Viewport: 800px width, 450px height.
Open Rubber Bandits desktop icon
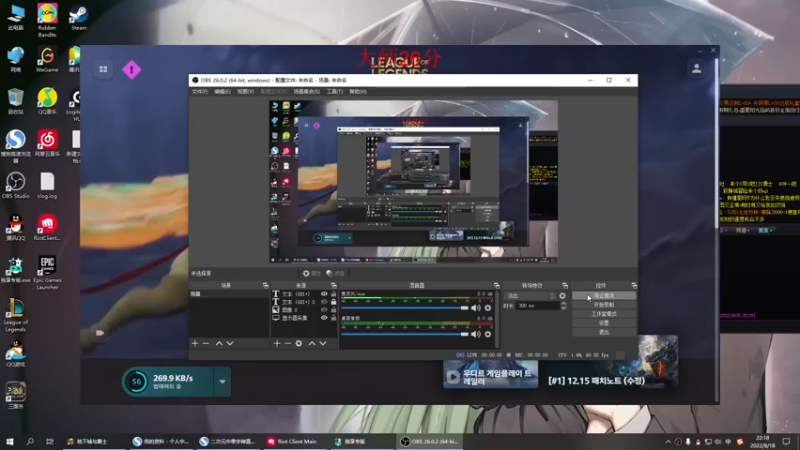[47, 19]
